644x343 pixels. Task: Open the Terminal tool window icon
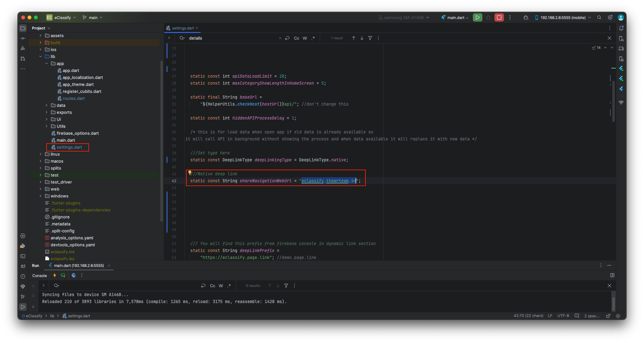(x=23, y=256)
